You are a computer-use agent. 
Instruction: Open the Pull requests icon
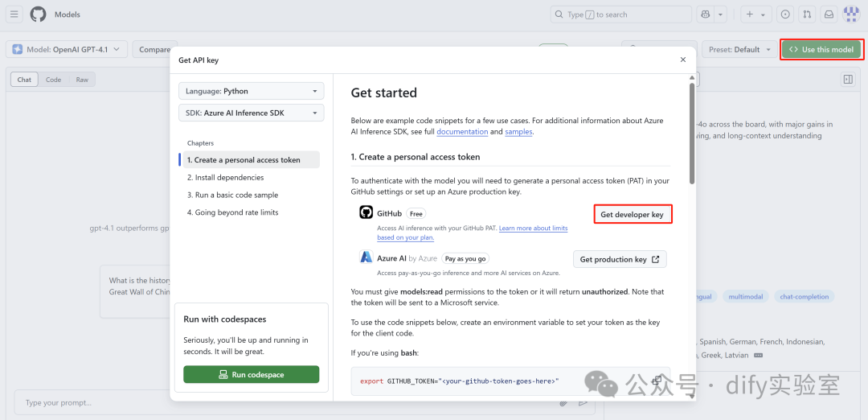pyautogui.click(x=807, y=14)
